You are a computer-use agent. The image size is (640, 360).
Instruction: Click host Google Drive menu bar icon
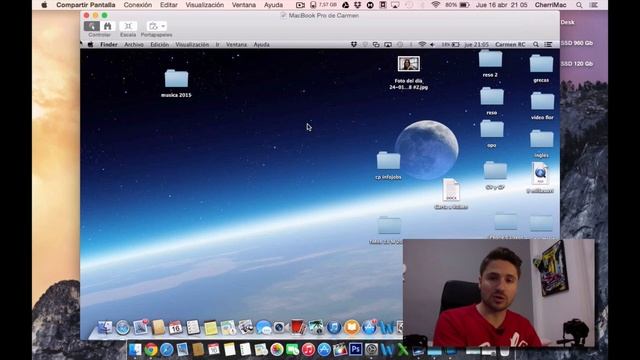345,5
